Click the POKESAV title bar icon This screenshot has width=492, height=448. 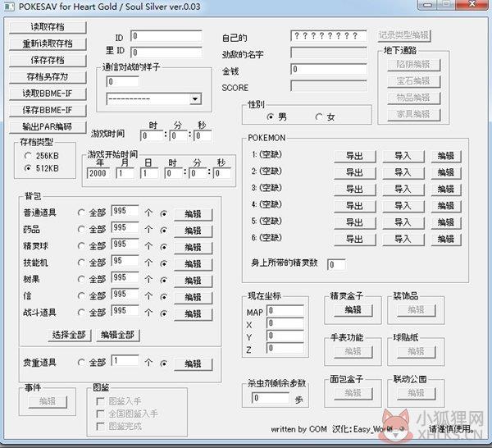pos(9,7)
